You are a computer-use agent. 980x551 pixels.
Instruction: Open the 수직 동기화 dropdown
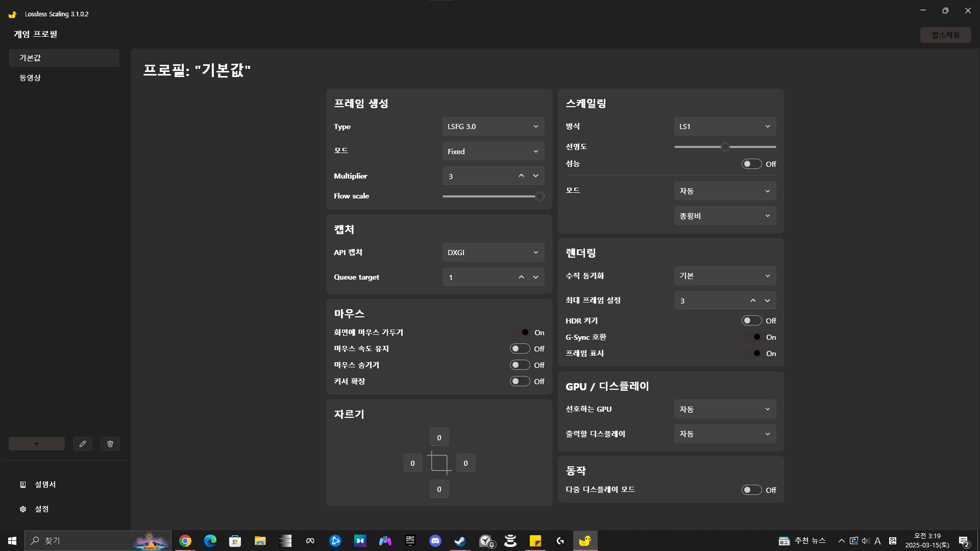pyautogui.click(x=724, y=276)
